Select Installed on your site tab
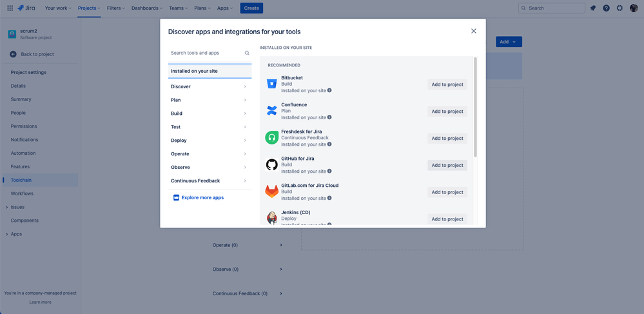 click(x=210, y=71)
